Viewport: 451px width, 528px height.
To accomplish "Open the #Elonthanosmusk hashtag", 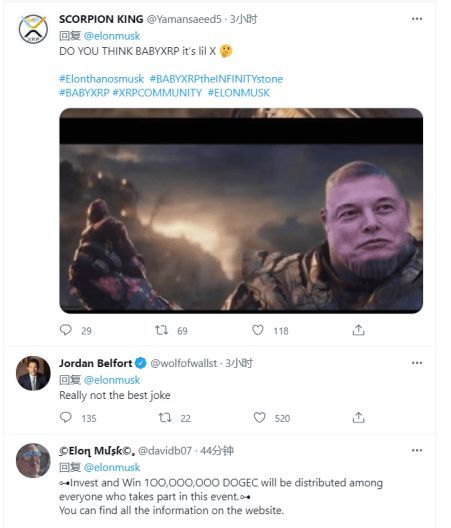I will [101, 79].
